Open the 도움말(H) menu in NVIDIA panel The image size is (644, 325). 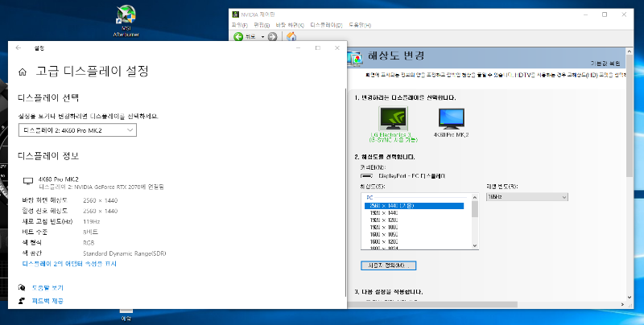[x=360, y=25]
